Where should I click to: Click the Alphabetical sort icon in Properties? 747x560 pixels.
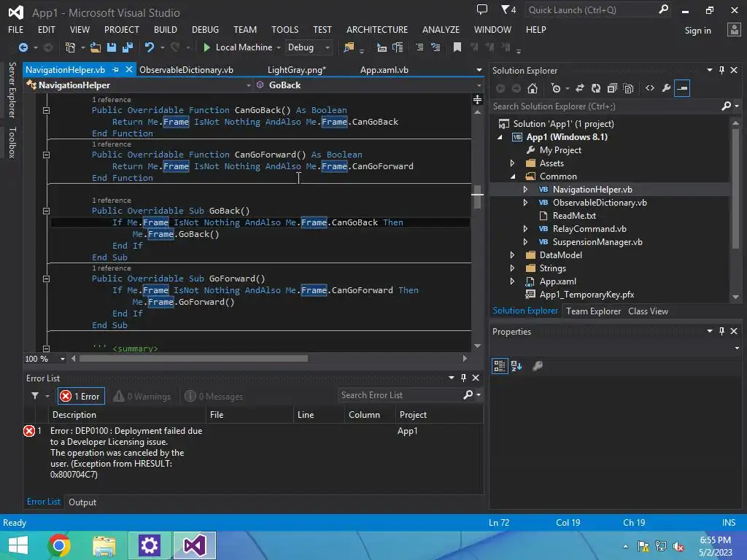[x=516, y=366]
